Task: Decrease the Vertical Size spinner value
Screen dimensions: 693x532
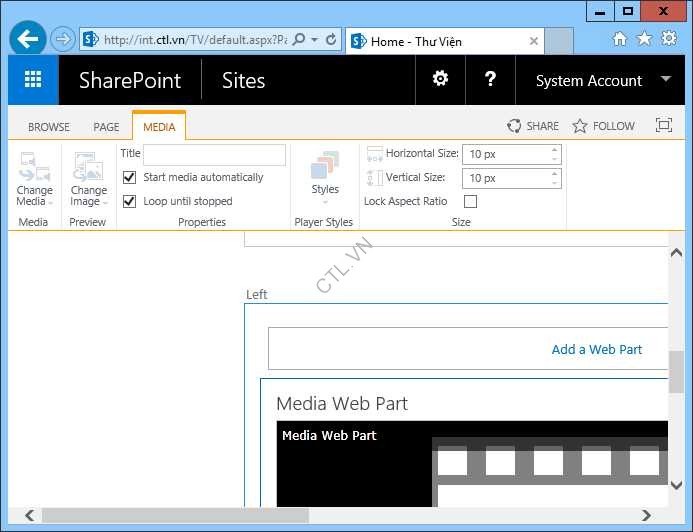Action: [x=554, y=183]
